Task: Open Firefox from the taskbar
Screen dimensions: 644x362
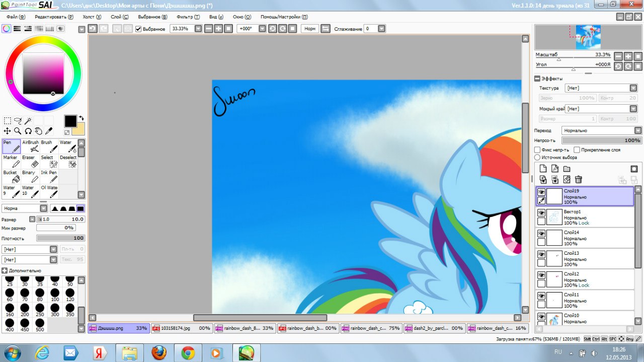Action: 159,352
